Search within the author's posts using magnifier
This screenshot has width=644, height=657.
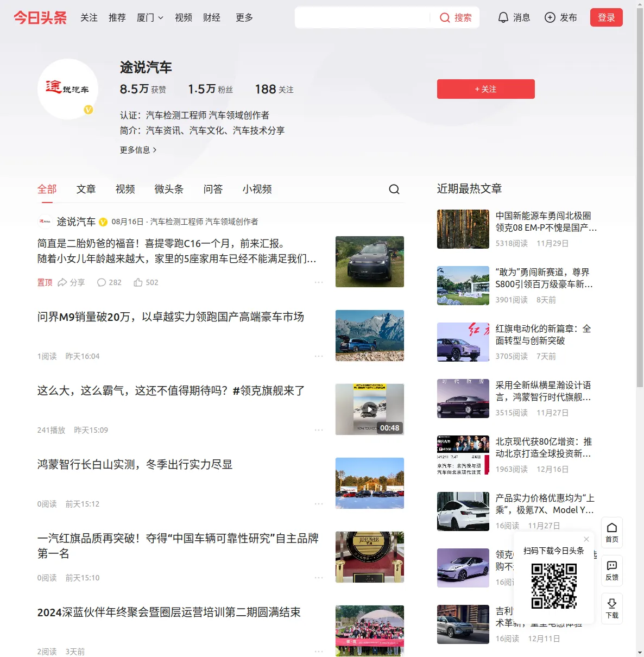pos(394,189)
